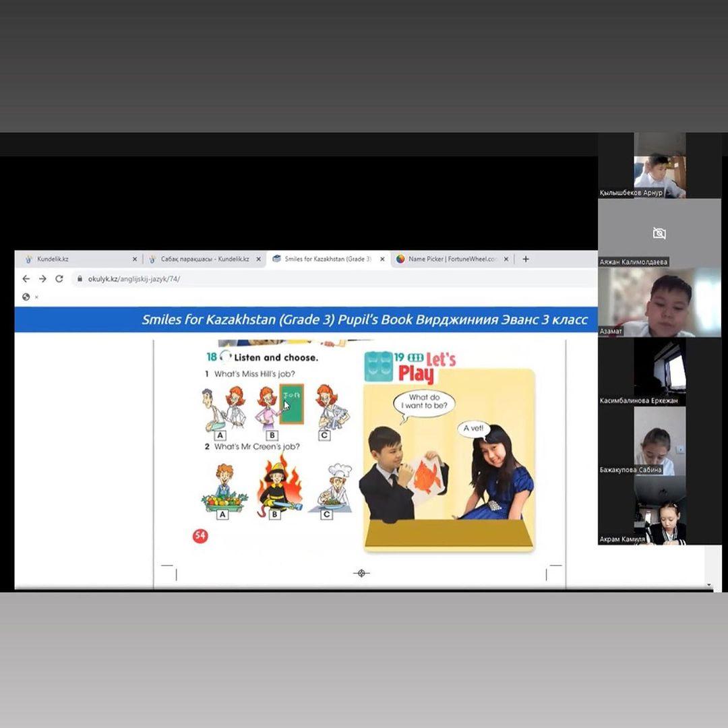
Task: Choose answer box A for Mr Creen's job
Action: pyautogui.click(x=222, y=514)
